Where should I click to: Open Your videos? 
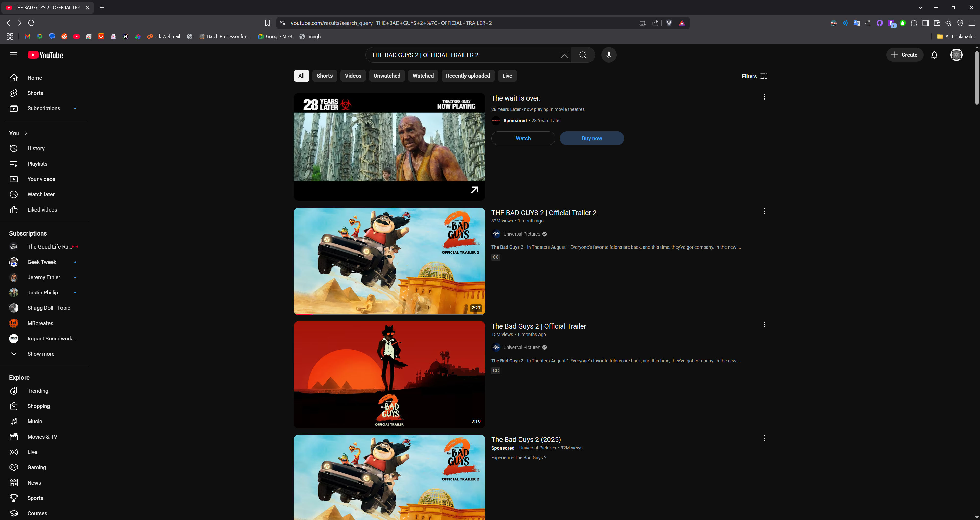click(44, 179)
